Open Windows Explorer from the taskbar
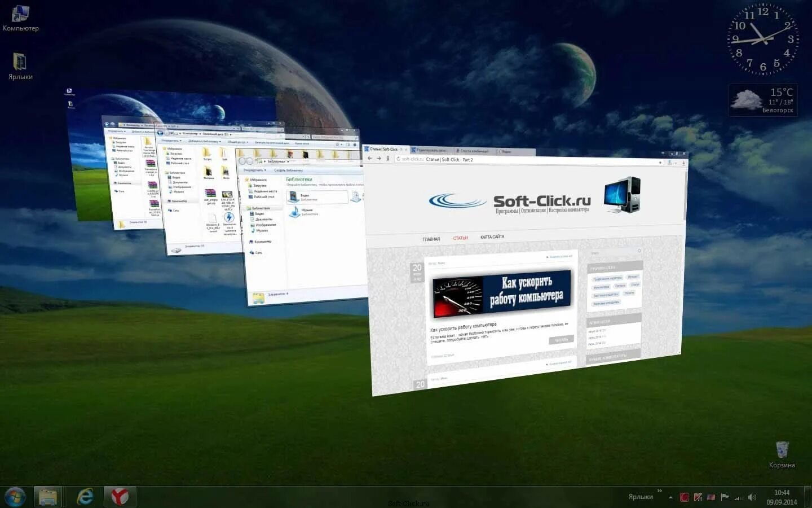The height and width of the screenshot is (508, 812). pos(47,497)
